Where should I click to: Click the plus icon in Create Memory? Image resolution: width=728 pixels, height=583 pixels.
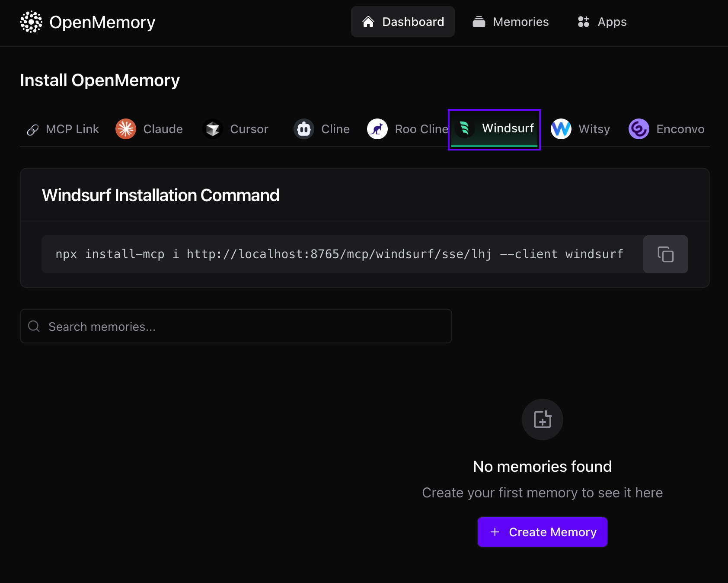click(x=495, y=532)
